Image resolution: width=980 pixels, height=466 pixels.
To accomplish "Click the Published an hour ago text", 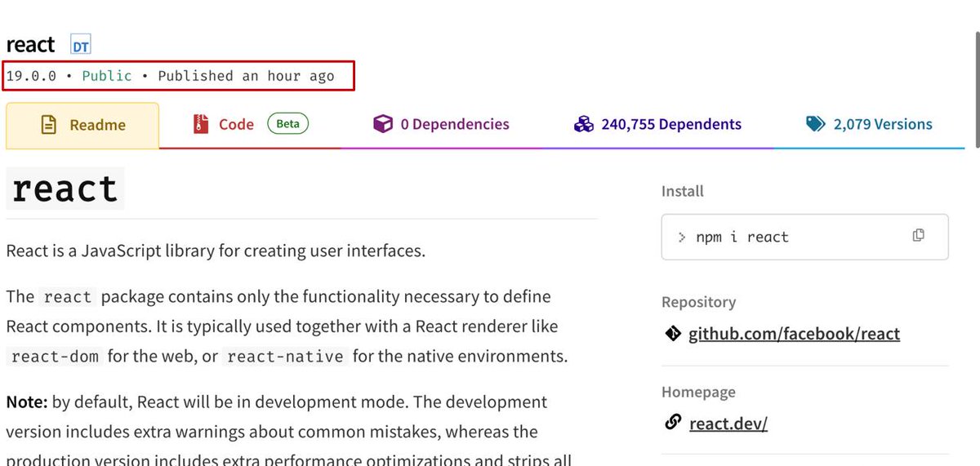I will click(246, 76).
